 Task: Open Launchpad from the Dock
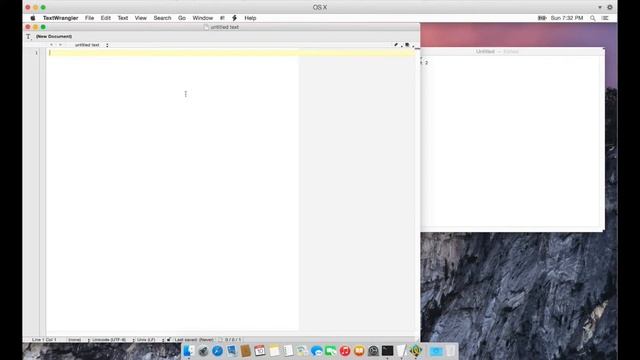203,351
